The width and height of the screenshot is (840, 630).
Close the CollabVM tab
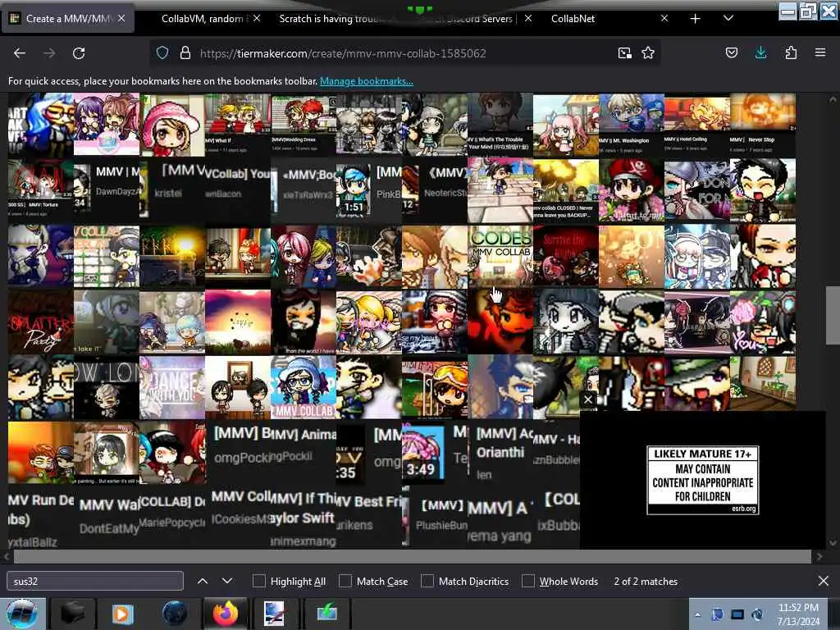point(257,19)
